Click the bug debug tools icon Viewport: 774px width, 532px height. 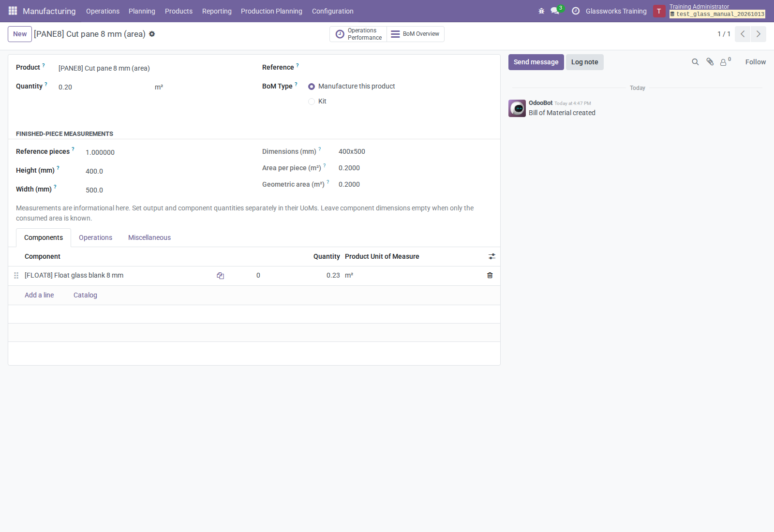(541, 11)
